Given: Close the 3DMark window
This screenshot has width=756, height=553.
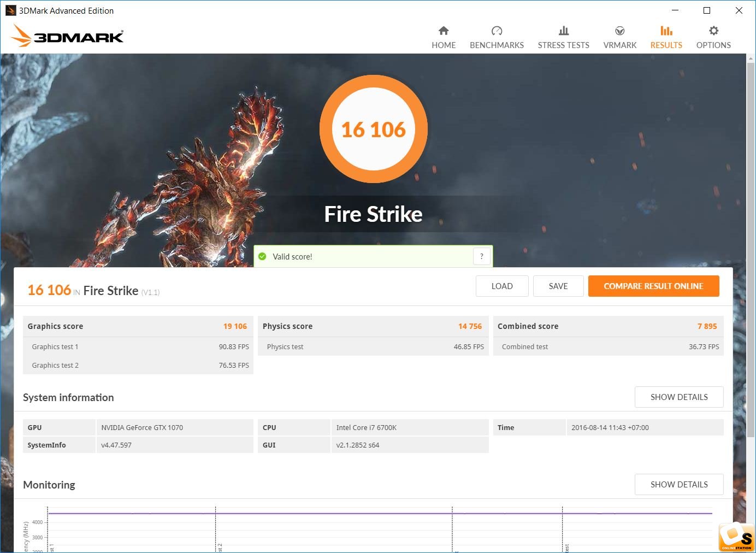Looking at the screenshot, I should [x=739, y=10].
